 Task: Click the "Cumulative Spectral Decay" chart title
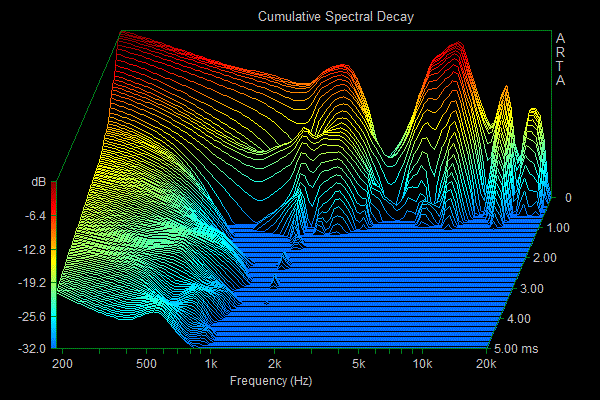(336, 16)
